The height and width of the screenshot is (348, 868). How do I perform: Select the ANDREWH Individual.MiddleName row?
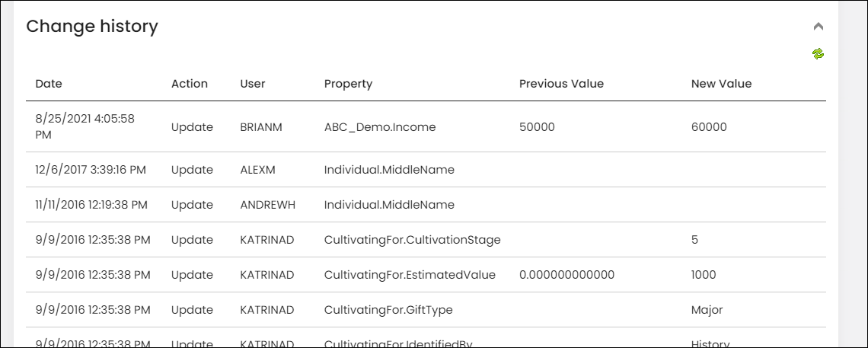[x=426, y=205]
